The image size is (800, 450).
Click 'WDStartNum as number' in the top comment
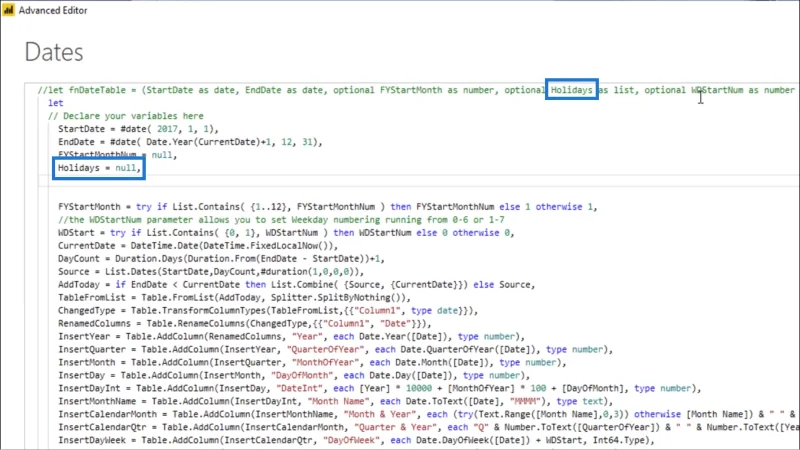tap(743, 90)
